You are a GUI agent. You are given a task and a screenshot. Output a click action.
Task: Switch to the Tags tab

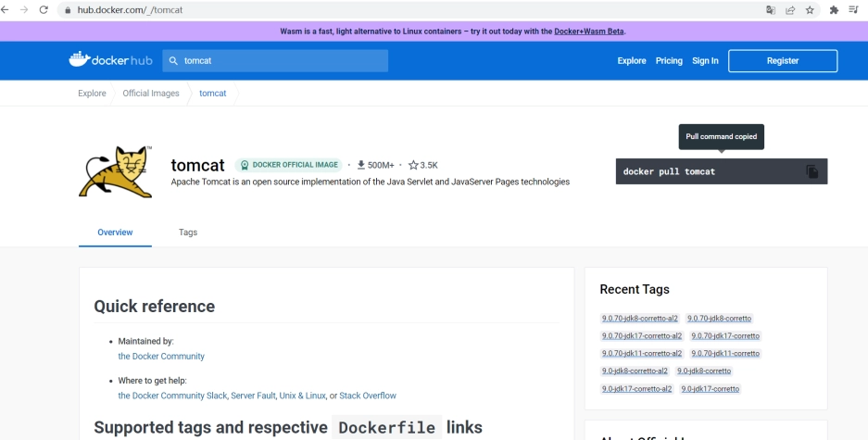[x=188, y=233]
